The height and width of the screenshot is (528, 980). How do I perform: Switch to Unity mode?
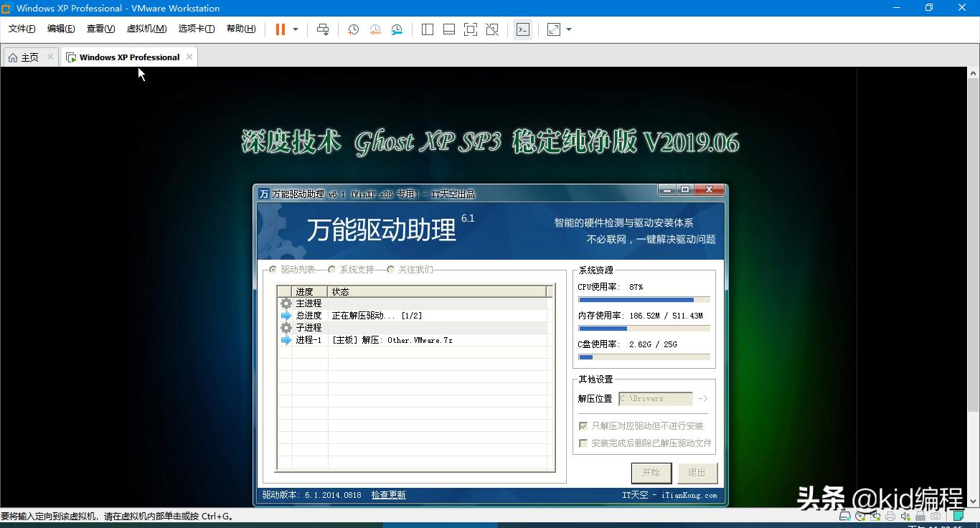492,29
